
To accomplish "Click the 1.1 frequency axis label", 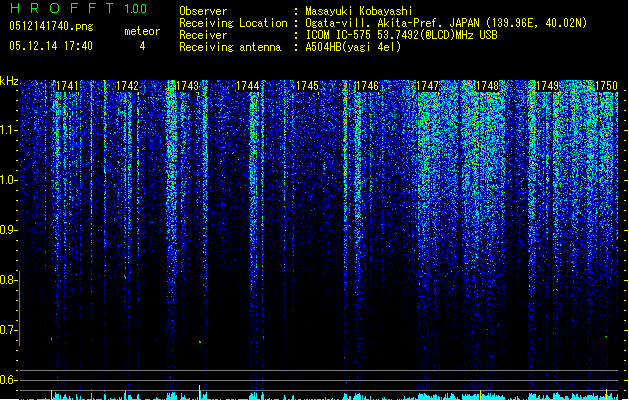I will (x=9, y=130).
